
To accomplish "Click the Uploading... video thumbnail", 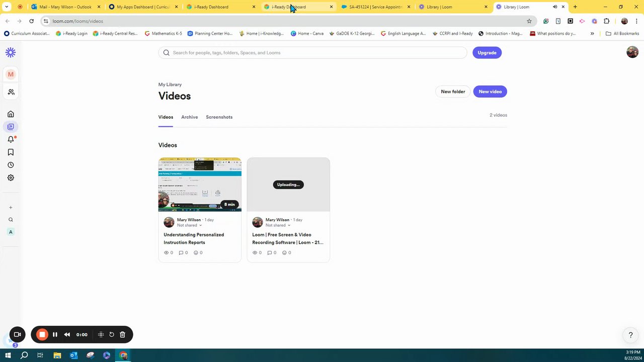I will pyautogui.click(x=288, y=185).
